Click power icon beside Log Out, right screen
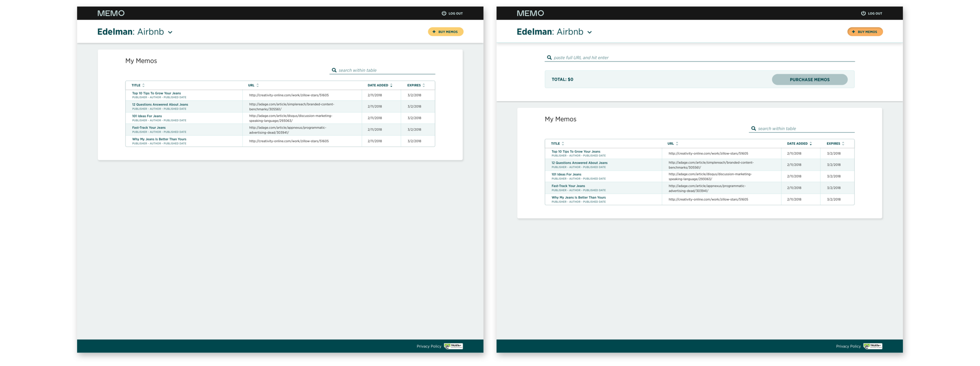Viewport: 980px width, 366px height. [x=863, y=13]
